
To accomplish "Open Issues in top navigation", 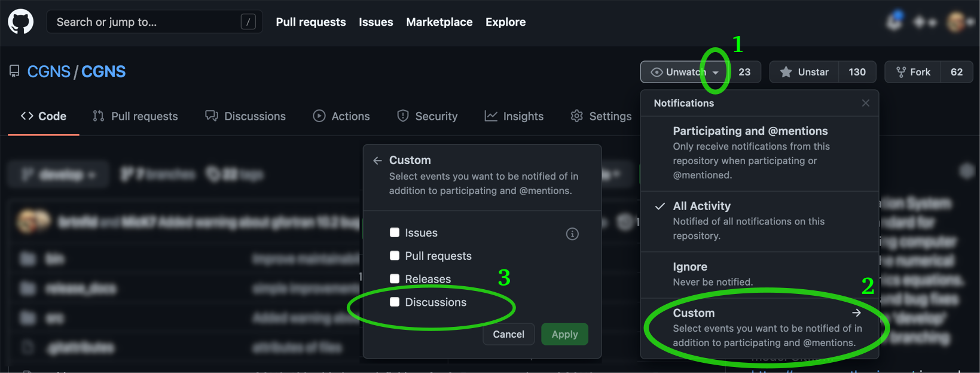I will [376, 22].
